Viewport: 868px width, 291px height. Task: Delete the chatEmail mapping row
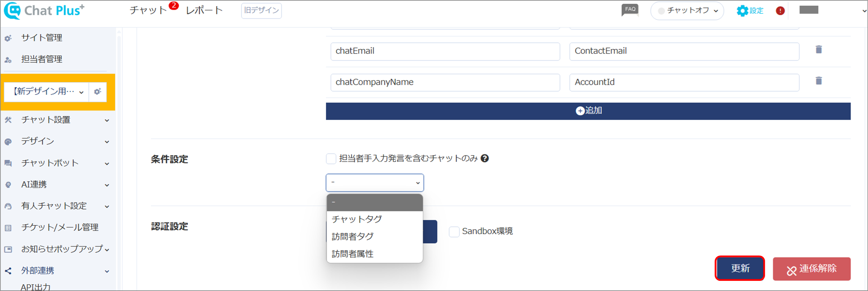(x=819, y=49)
